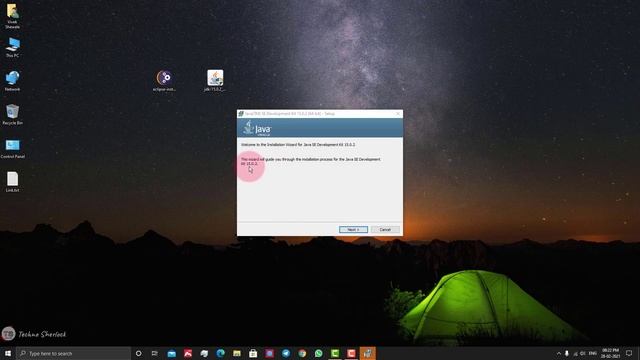Open the red Camtasia recorder taskbar icon
This screenshot has width=640, height=360.
point(351,353)
